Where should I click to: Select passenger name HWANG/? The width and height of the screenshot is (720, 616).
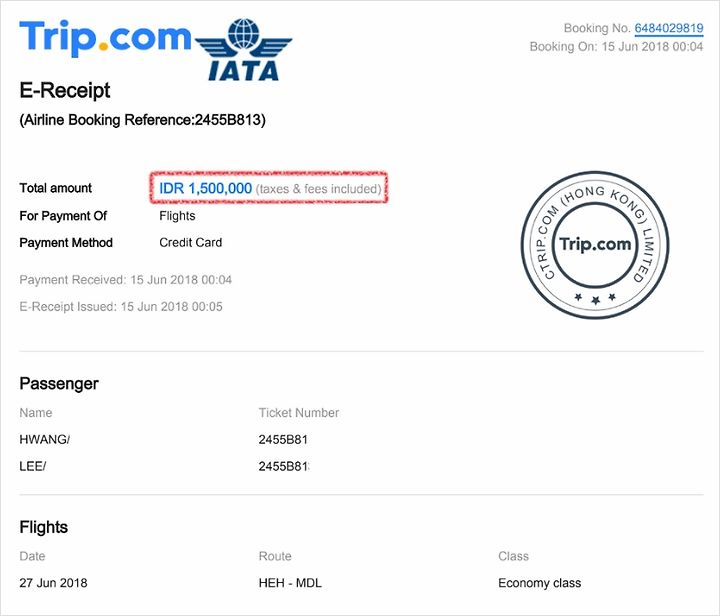coord(45,439)
